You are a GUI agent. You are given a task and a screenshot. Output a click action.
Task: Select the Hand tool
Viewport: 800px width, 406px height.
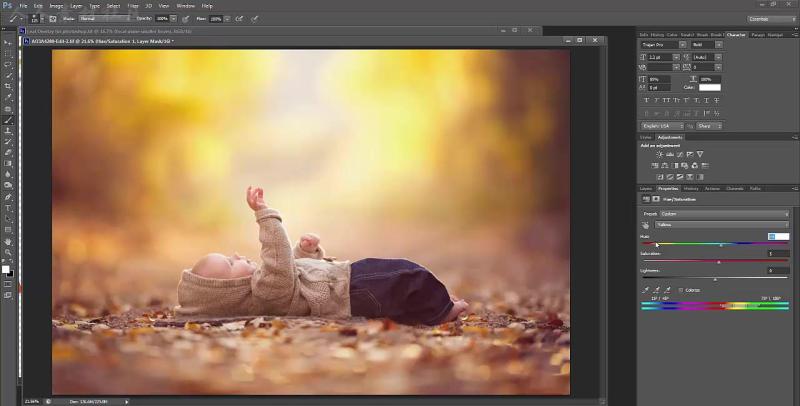(x=8, y=241)
